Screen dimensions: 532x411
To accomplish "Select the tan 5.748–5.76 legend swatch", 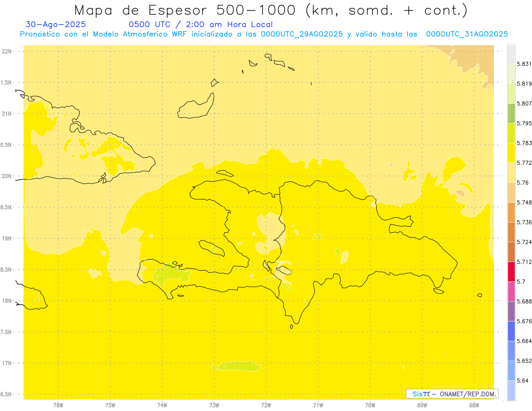I will coord(511,192).
